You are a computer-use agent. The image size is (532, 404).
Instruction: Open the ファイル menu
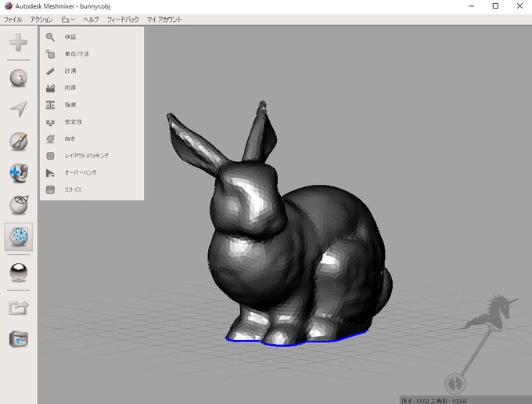[13, 20]
